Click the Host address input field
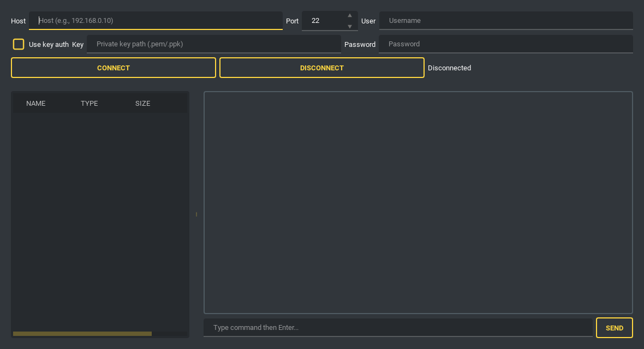 (156, 21)
